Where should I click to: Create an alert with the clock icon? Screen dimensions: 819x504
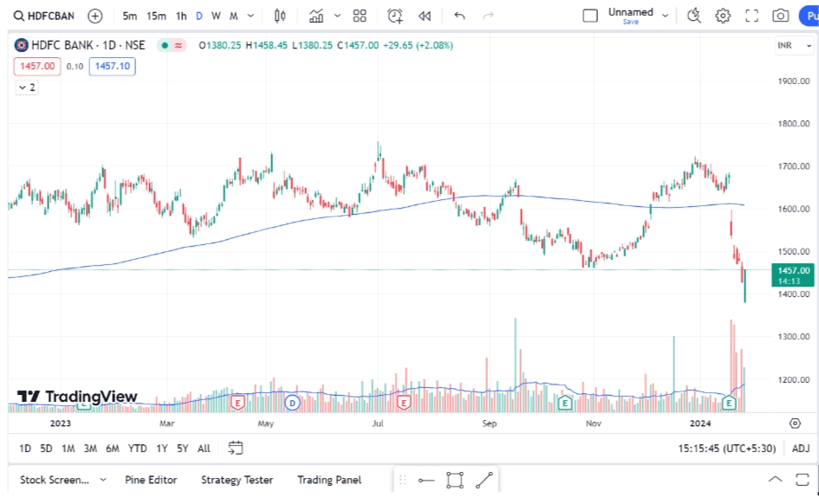394,15
